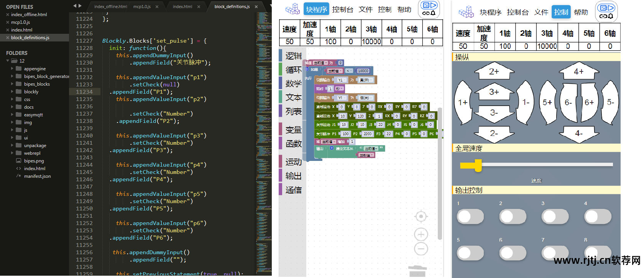Viewport: 644px width, 278px height.
Task: Zoom out the Blockly workspace
Action: click(421, 249)
